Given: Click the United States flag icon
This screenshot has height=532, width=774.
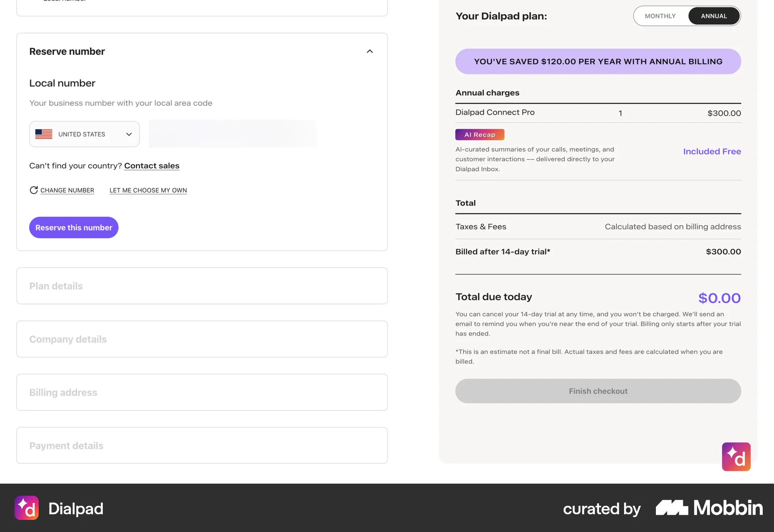Looking at the screenshot, I should click(x=44, y=134).
